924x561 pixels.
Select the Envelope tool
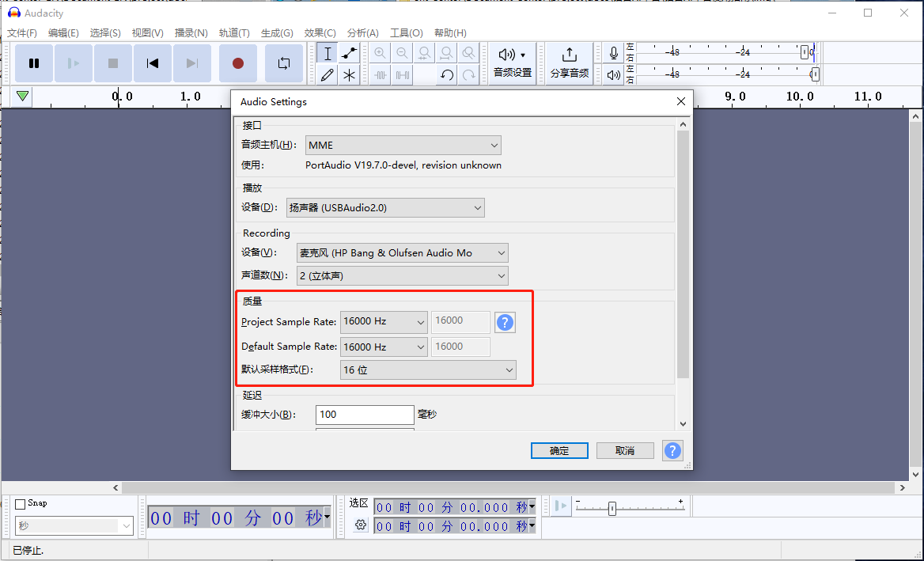pyautogui.click(x=349, y=53)
